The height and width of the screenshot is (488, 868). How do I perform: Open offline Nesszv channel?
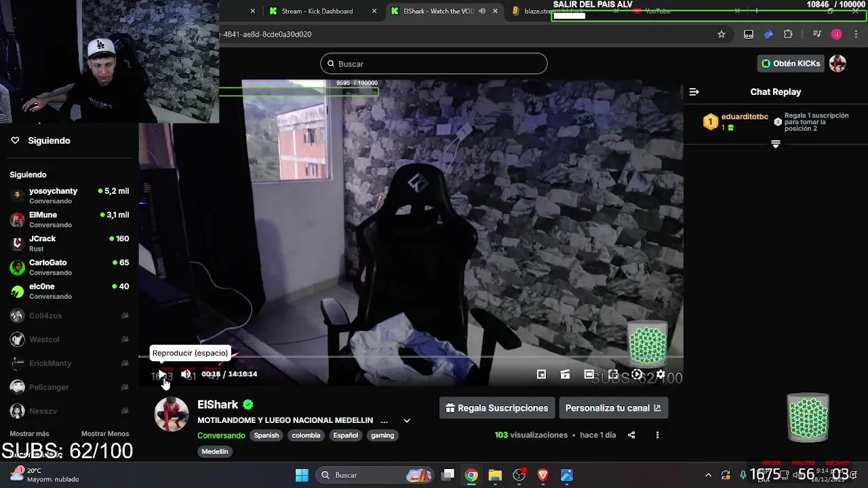click(69, 411)
